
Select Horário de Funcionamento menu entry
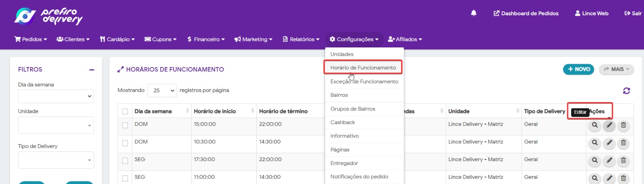363,67
